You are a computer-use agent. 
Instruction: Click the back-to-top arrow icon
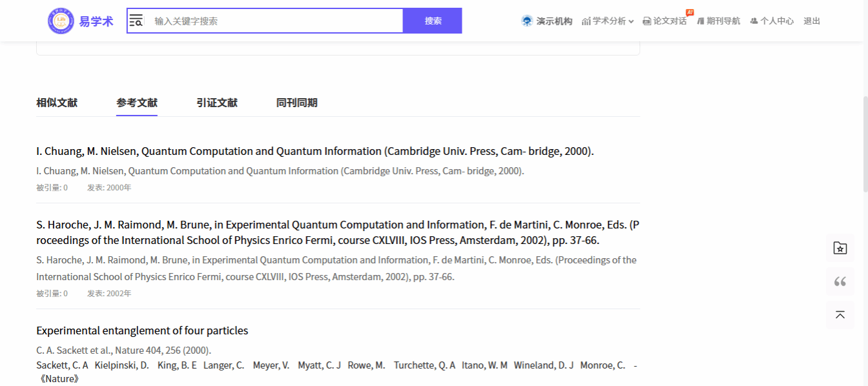point(840,315)
